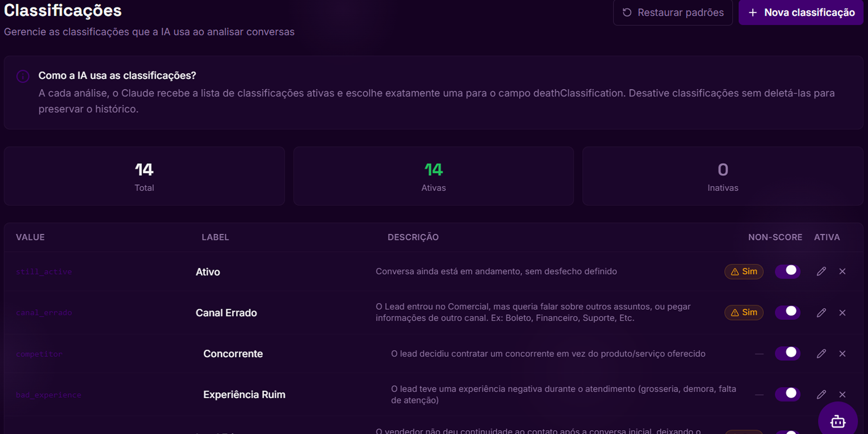Select the canal_errado value text
Image resolution: width=868 pixels, height=434 pixels.
pos(44,313)
